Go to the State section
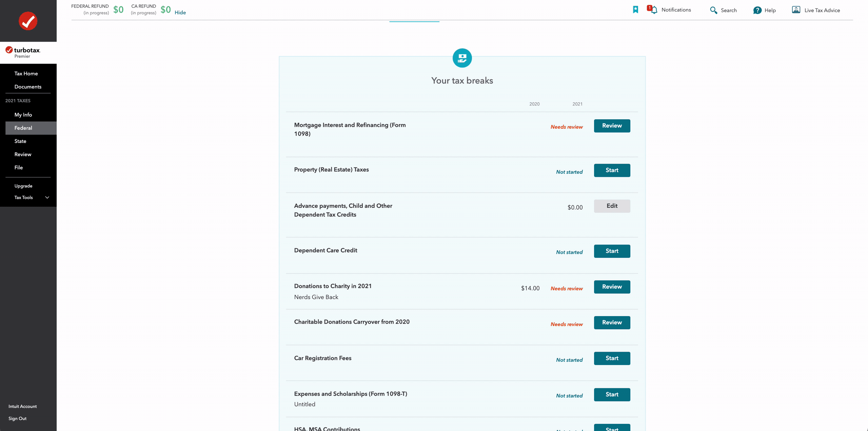The width and height of the screenshot is (868, 431). (x=20, y=141)
